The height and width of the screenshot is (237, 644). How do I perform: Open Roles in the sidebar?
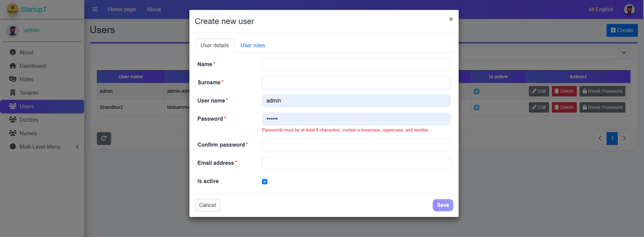(x=42, y=79)
